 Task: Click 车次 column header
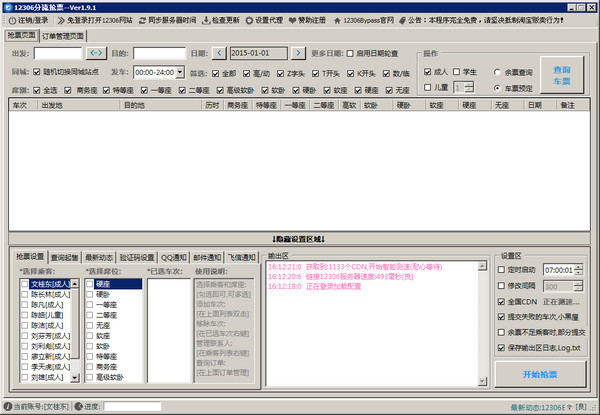23,105
